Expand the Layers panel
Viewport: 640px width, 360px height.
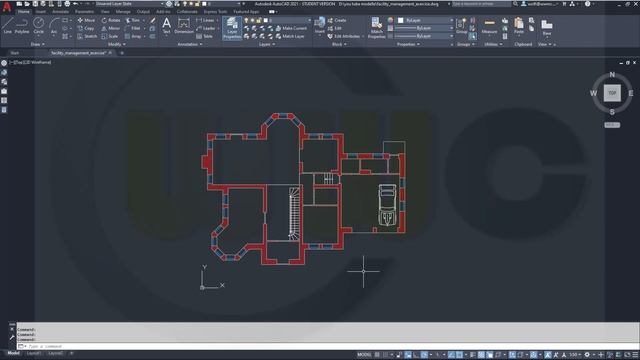(x=267, y=44)
